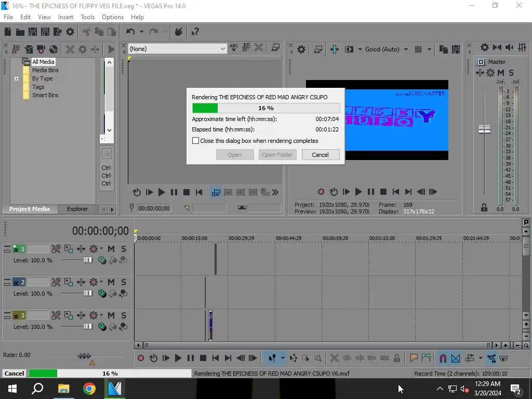Open File Explorer from the taskbar
The height and width of the screenshot is (399, 532).
[x=63, y=389]
